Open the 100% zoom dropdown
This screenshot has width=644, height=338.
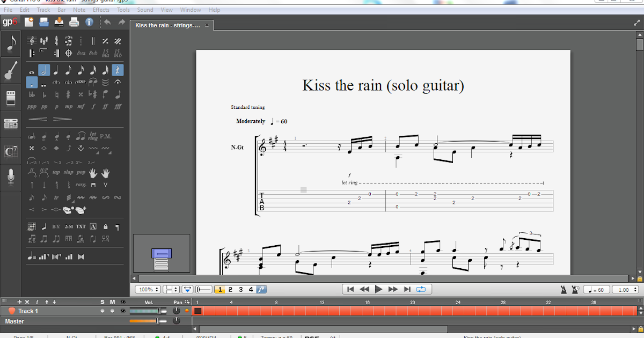[148, 290]
